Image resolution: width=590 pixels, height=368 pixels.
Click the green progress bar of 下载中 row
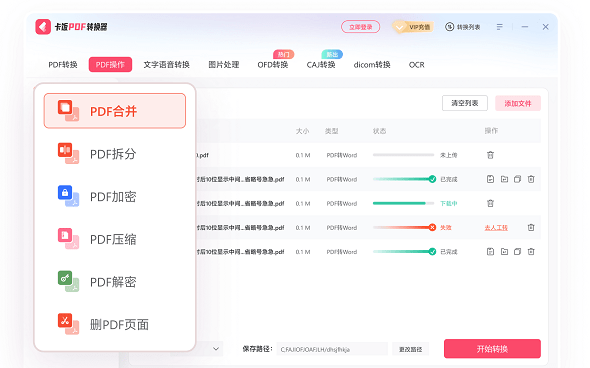pyautogui.click(x=403, y=203)
